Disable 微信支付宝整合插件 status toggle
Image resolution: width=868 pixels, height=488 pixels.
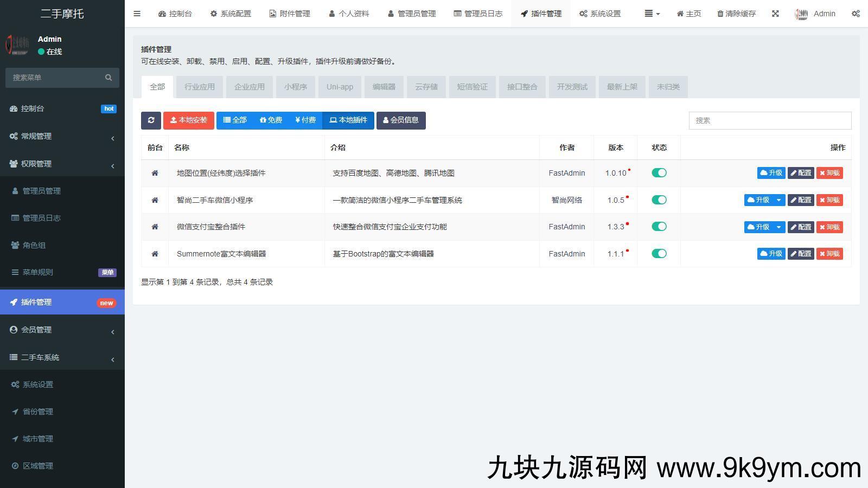pos(659,227)
